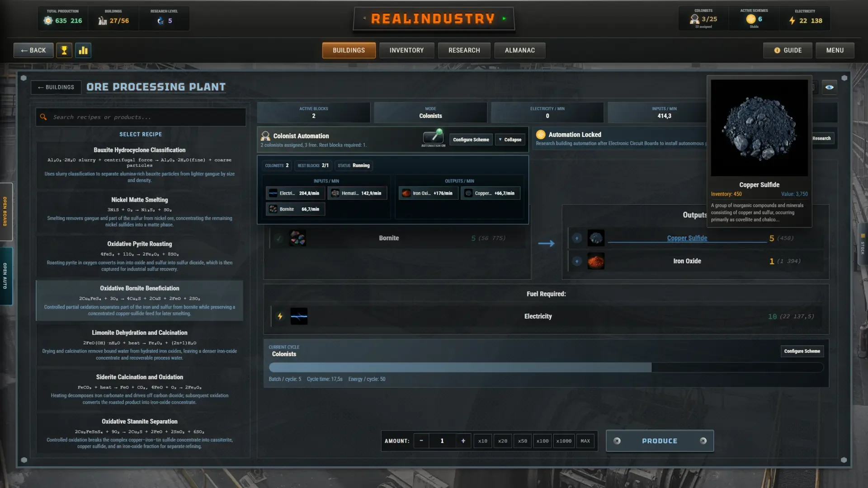Click the active schemes coin icon
The height and width of the screenshot is (488, 868).
750,19
